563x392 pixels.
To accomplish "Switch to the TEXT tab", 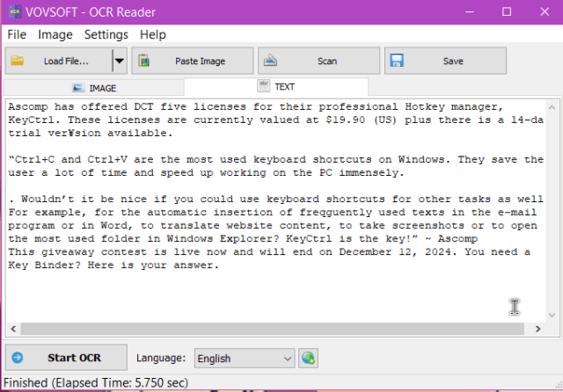I will (275, 86).
